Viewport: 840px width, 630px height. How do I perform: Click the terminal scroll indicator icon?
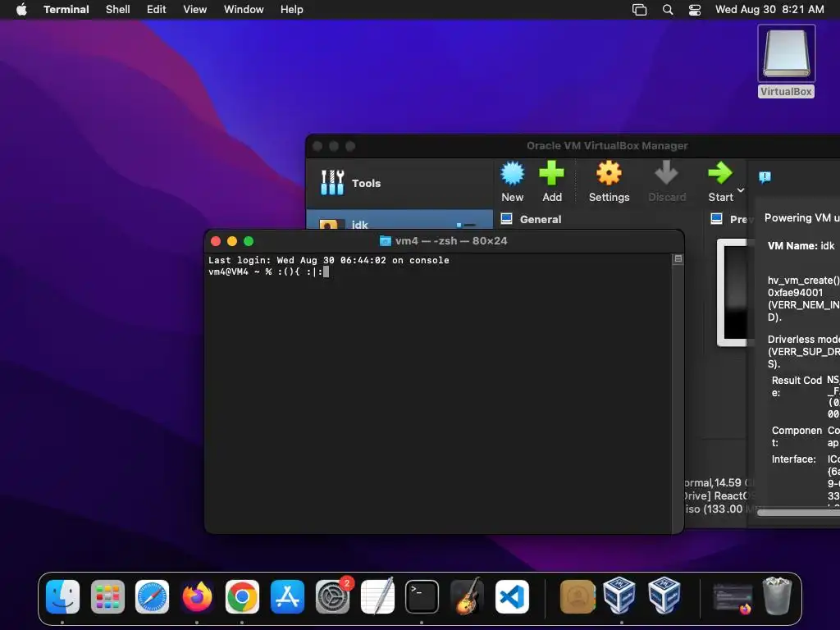click(678, 258)
